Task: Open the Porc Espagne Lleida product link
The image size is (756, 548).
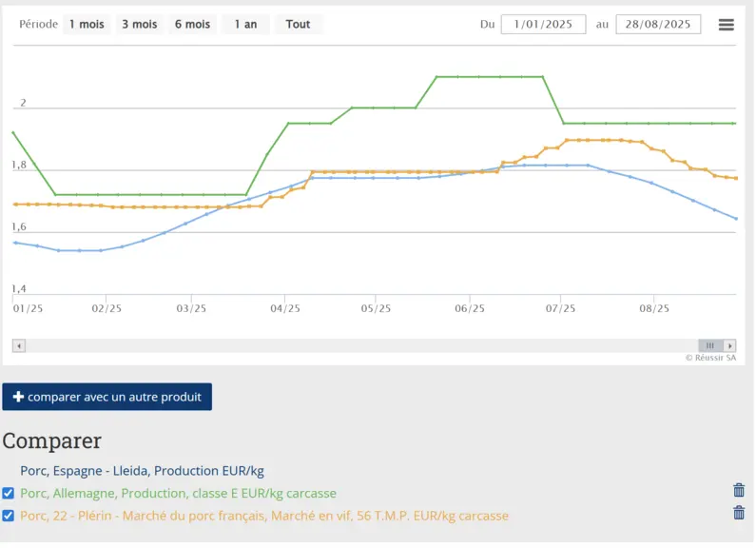Action: (x=143, y=472)
